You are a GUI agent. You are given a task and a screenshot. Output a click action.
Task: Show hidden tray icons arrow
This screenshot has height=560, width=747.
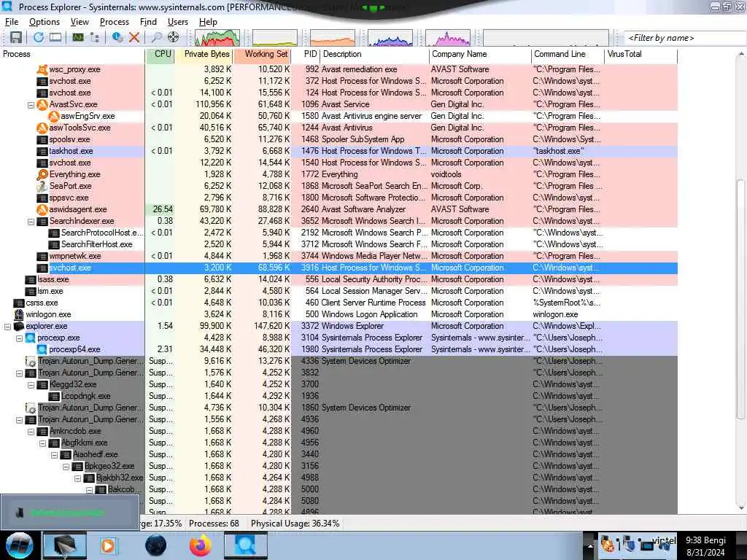tap(589, 546)
